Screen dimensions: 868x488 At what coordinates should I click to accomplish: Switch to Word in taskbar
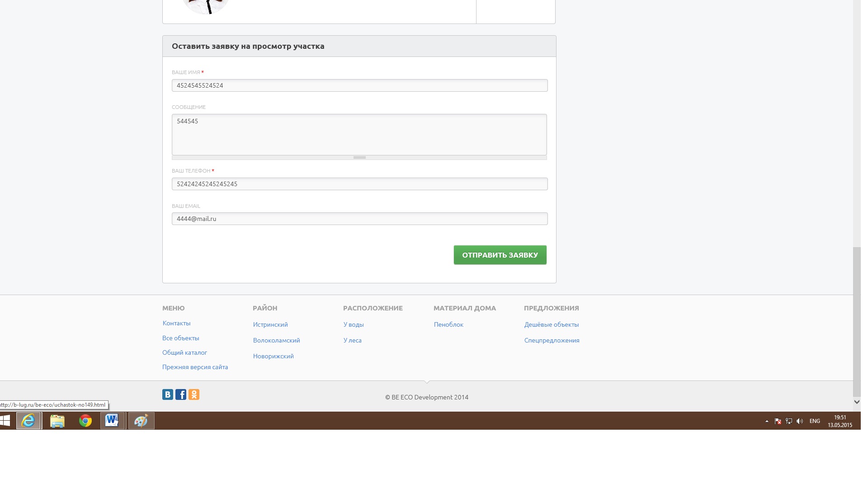click(112, 421)
